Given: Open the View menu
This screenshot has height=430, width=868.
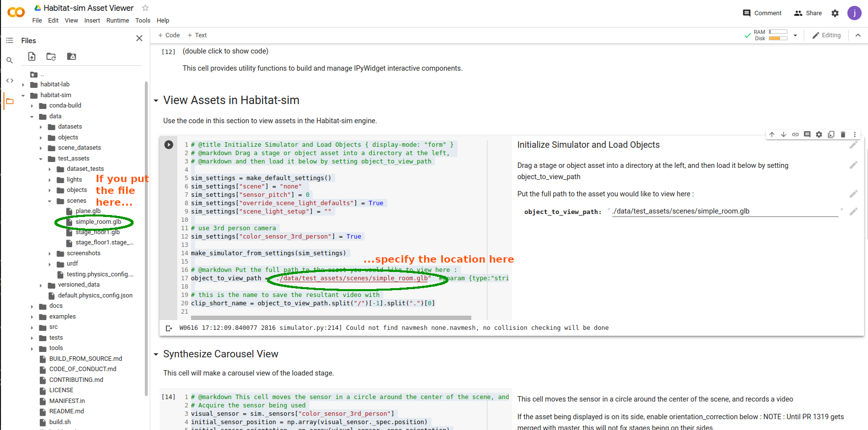Looking at the screenshot, I should tap(72, 21).
